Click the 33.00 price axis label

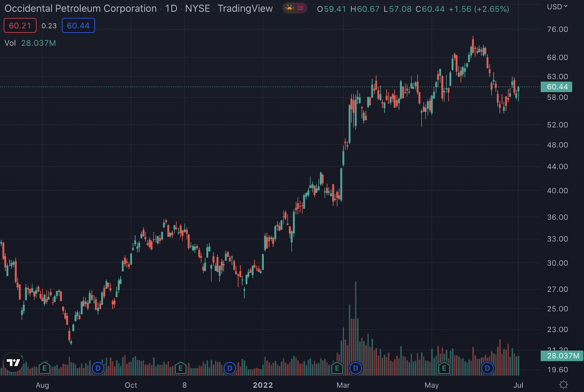click(x=557, y=239)
